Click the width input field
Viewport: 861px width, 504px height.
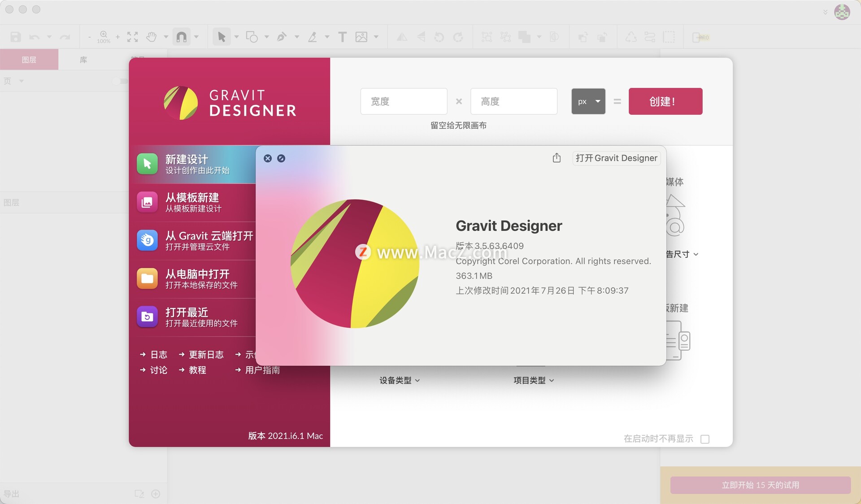(x=404, y=101)
